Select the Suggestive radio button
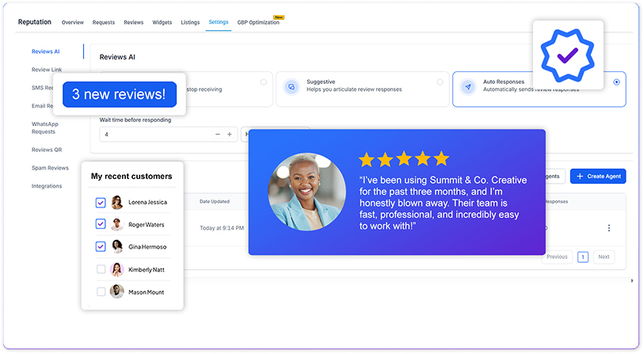Image resolution: width=644 pixels, height=354 pixels. coord(440,82)
